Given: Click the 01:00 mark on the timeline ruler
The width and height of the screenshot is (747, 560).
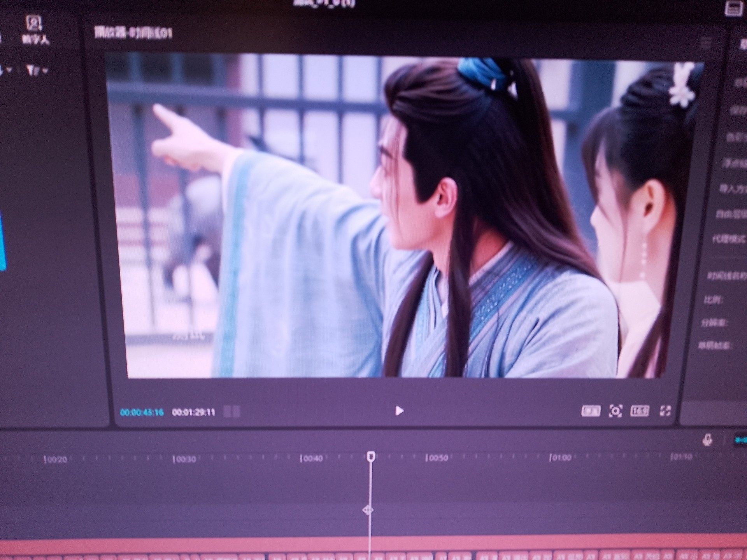Looking at the screenshot, I should pyautogui.click(x=561, y=458).
